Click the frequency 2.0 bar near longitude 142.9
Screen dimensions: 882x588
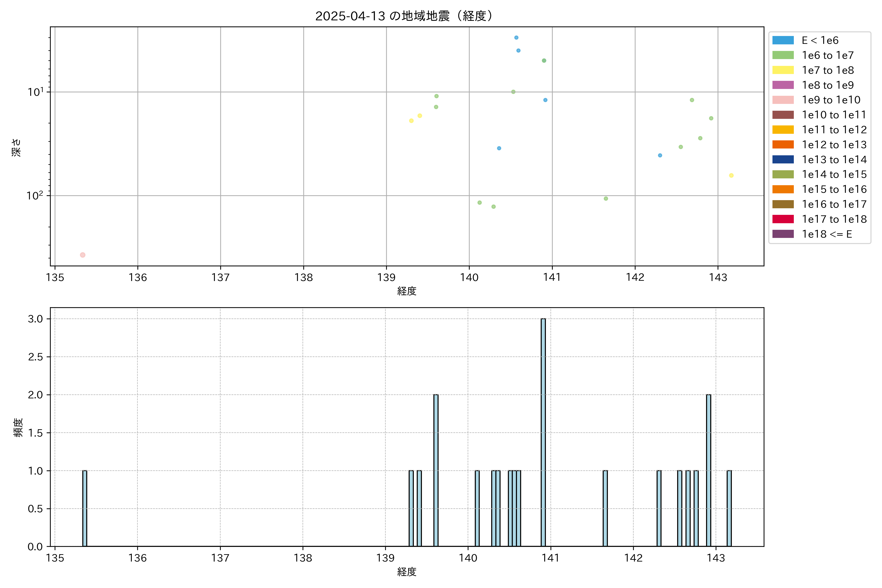[708, 470]
